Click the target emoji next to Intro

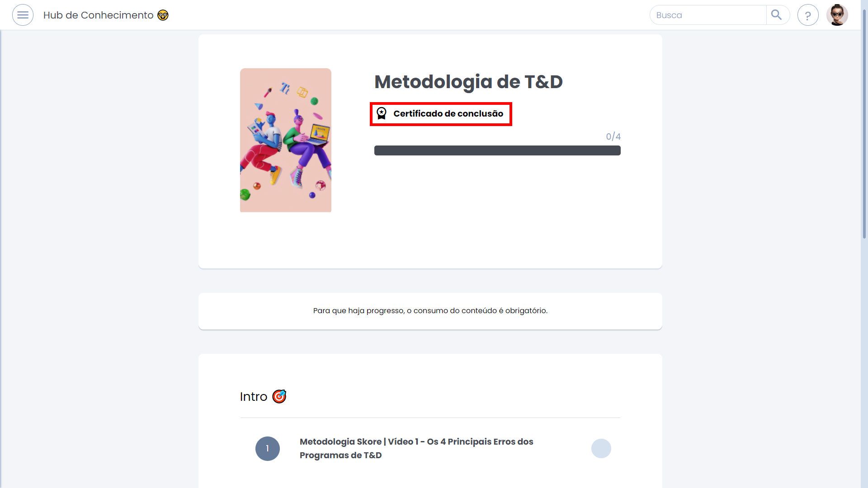(279, 396)
